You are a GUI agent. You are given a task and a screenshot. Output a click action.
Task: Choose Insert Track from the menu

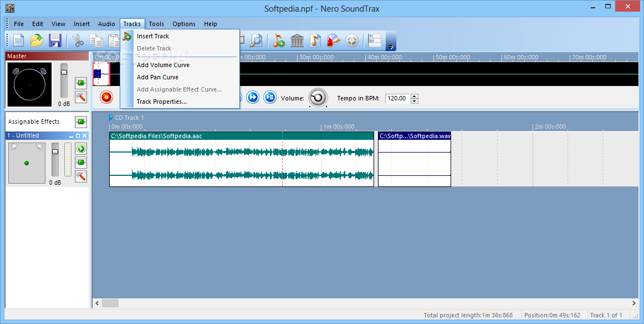180,36
